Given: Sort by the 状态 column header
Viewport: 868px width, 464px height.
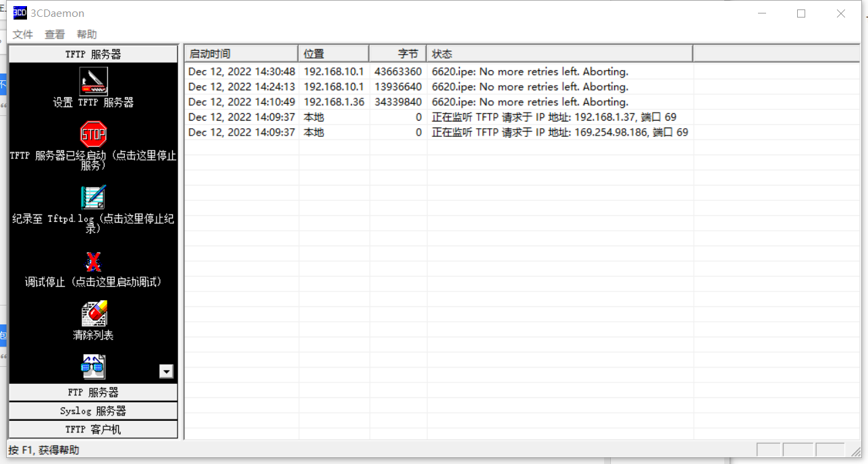Looking at the screenshot, I should click(x=560, y=54).
